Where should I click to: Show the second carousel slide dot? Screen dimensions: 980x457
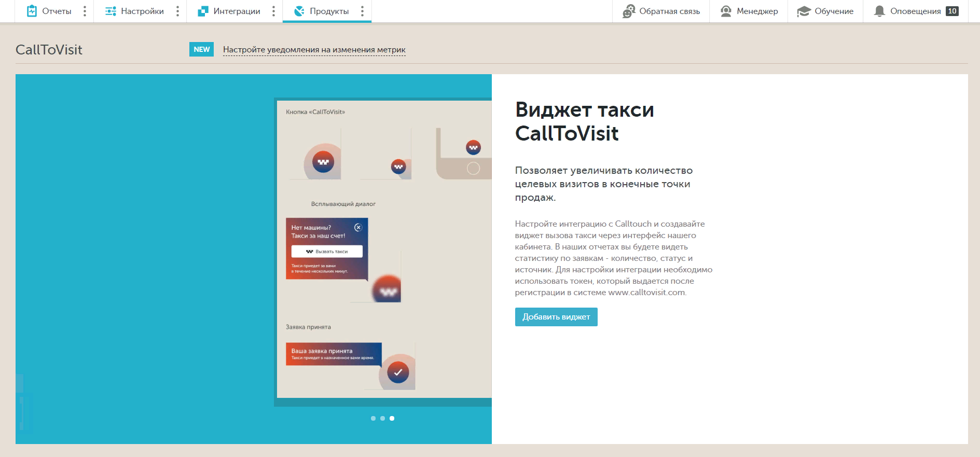[382, 418]
